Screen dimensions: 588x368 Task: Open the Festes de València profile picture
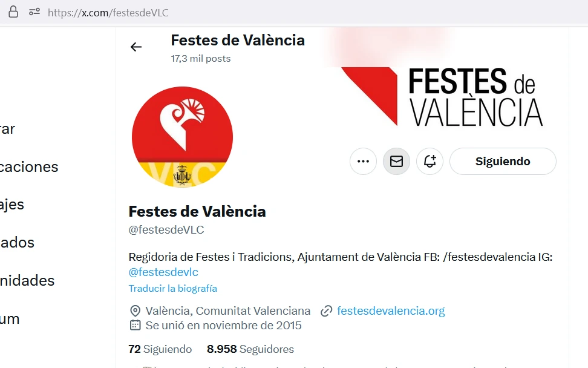coord(182,137)
